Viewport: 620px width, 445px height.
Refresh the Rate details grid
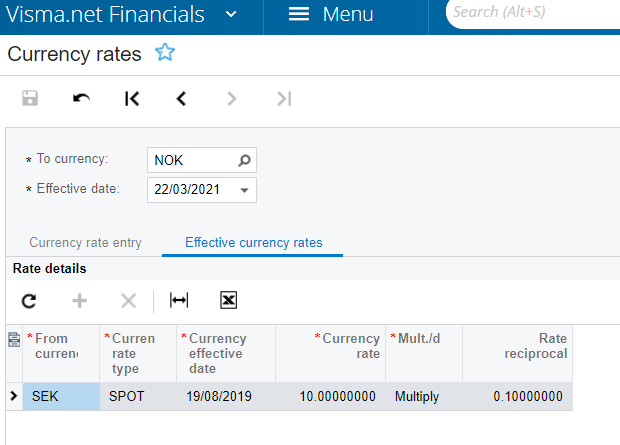coord(29,301)
